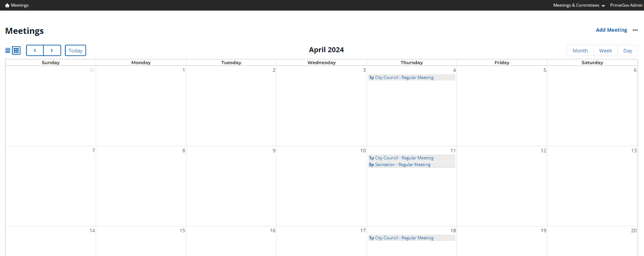Screen dimensions: 644x256
Task: Select day number 9 on Tuesday
Action: [274, 151]
